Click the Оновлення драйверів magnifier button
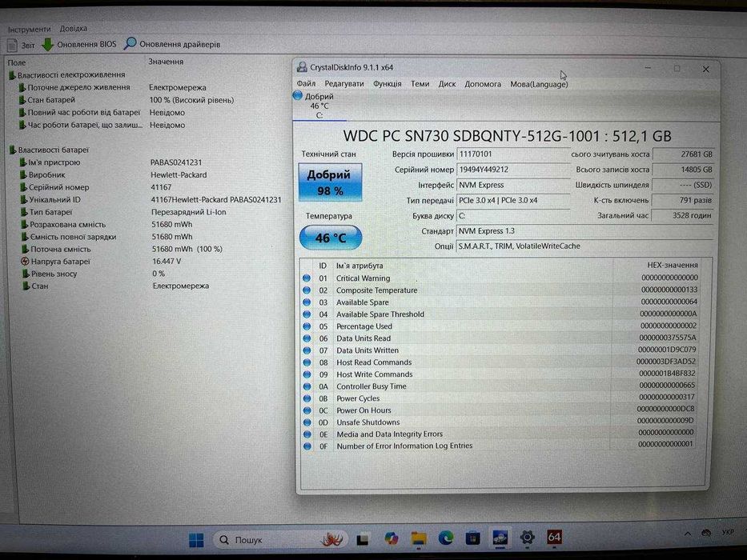The height and width of the screenshot is (560, 747). point(172,44)
